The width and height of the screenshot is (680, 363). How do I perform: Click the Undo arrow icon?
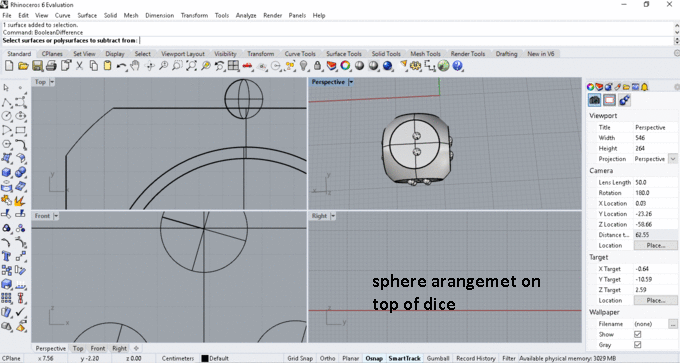pos(121,66)
